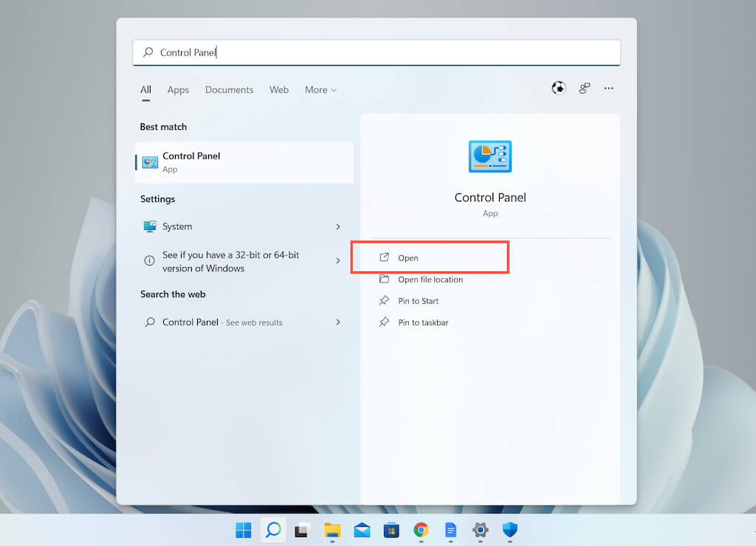Open the Windows Start button on taskbar
The width and height of the screenshot is (756, 546).
point(244,530)
